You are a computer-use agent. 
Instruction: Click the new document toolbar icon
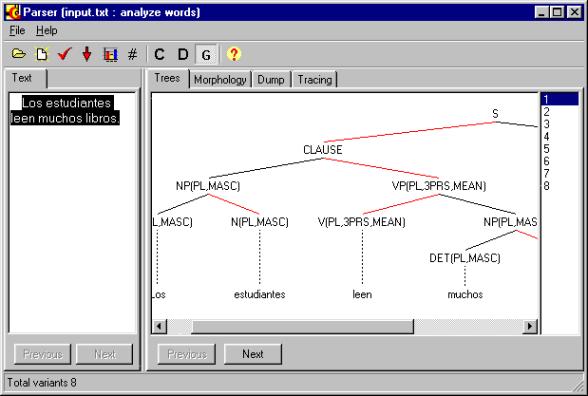(42, 54)
